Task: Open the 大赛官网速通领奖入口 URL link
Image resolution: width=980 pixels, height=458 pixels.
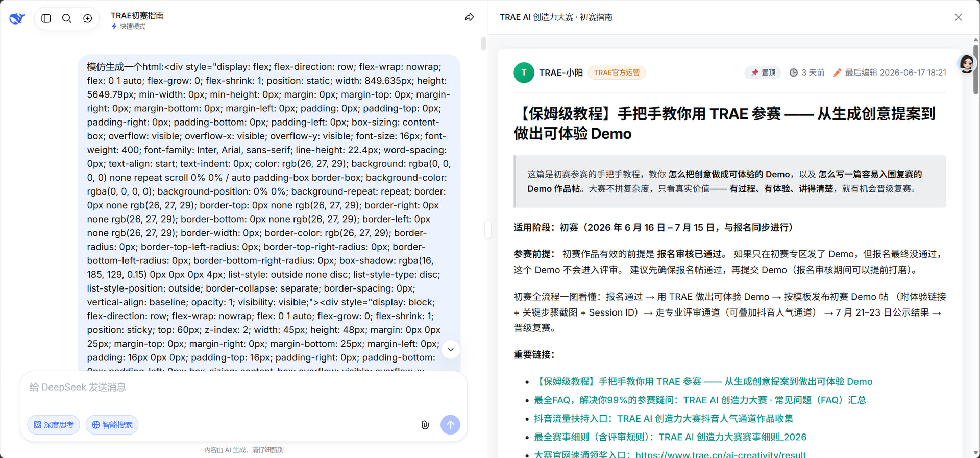Action: click(x=670, y=454)
